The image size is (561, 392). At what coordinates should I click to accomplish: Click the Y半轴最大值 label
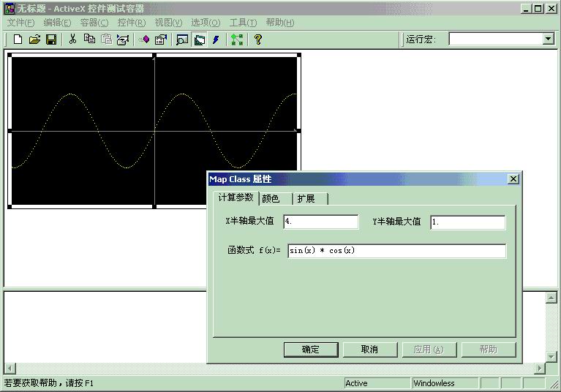coord(396,222)
